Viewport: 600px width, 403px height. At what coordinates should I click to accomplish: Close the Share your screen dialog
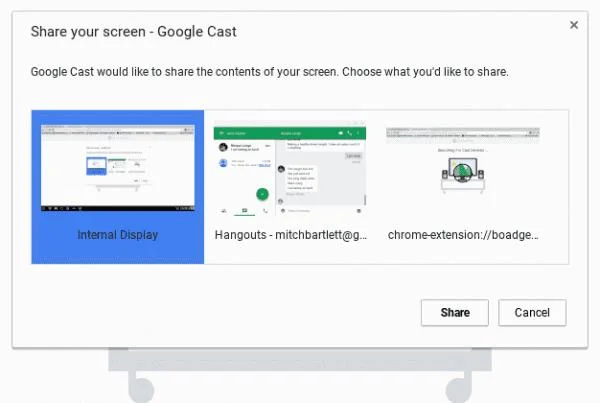tap(574, 25)
